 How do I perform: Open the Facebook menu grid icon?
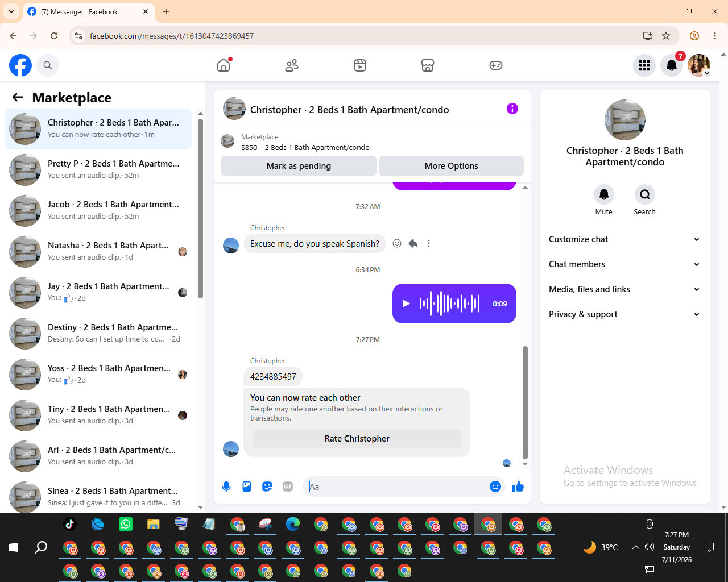coord(644,65)
